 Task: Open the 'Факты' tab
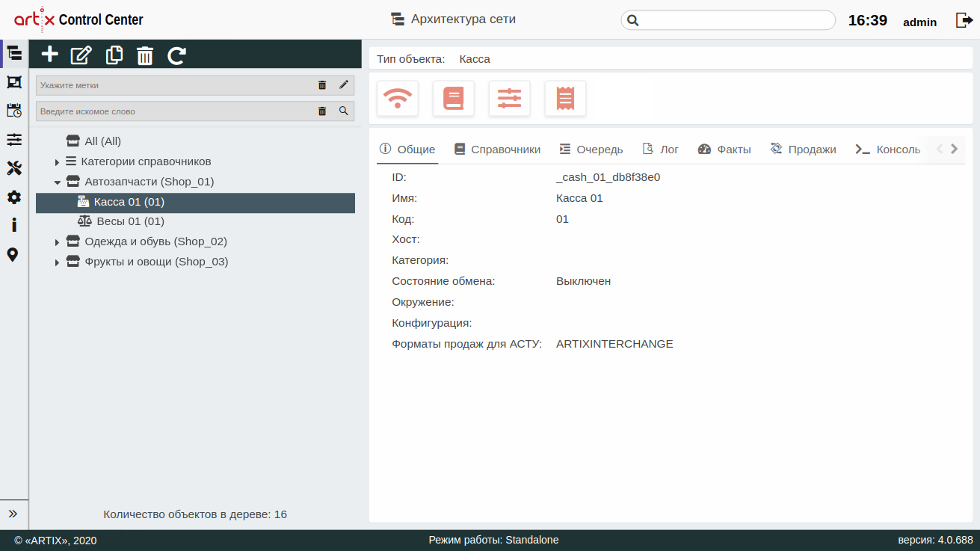(x=724, y=150)
